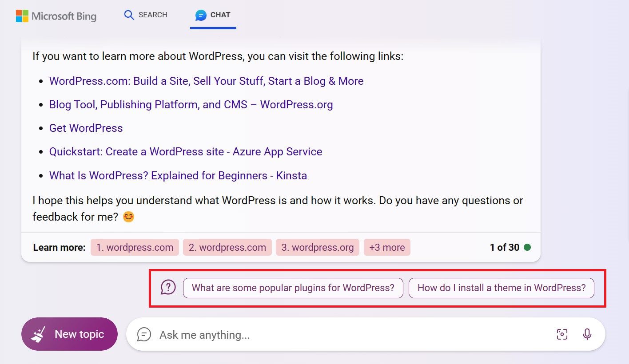Click the Ask me anything input field

coord(311,334)
